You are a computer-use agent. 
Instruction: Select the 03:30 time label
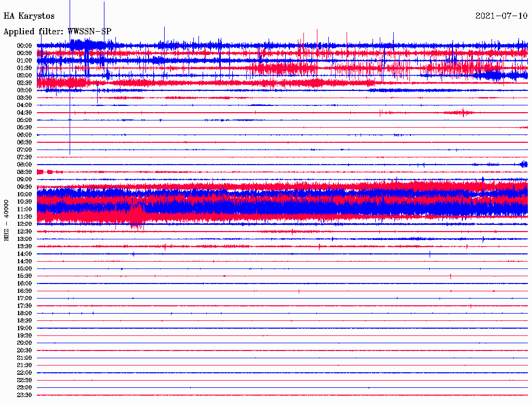(24, 98)
